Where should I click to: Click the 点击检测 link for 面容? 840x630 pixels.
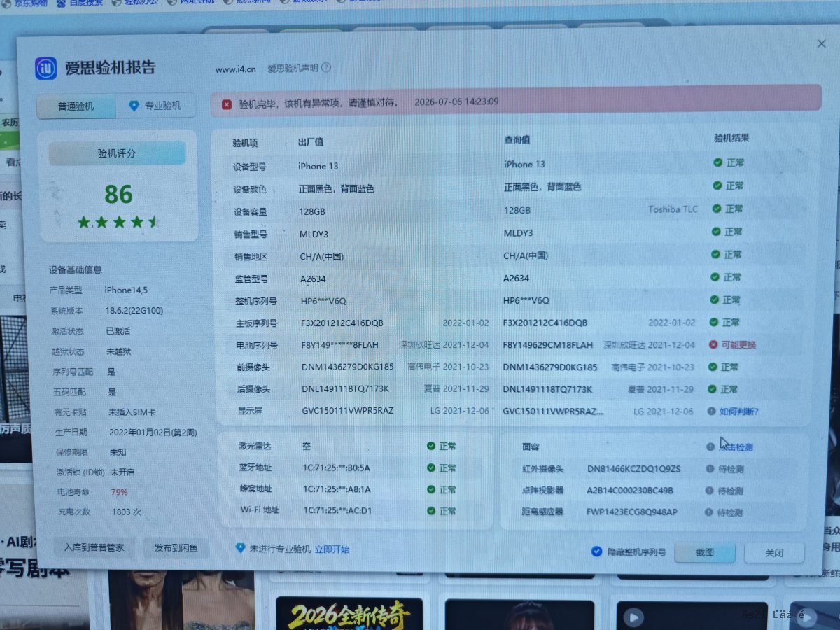point(736,447)
